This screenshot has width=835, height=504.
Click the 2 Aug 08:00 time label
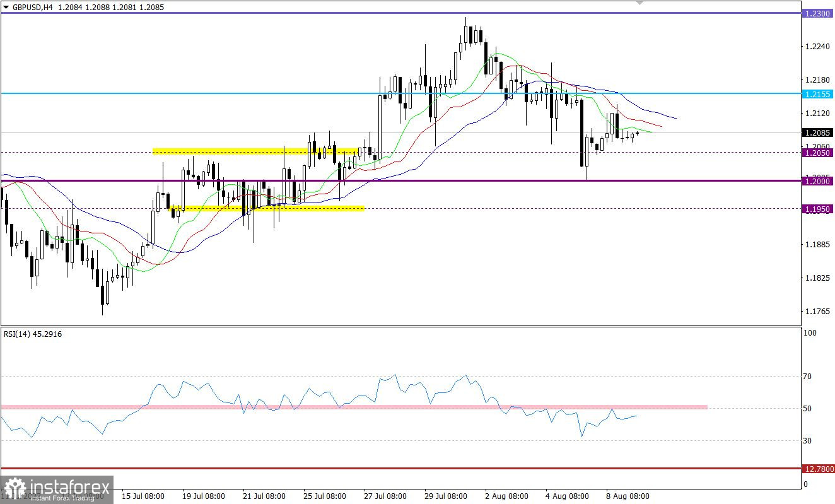point(506,496)
